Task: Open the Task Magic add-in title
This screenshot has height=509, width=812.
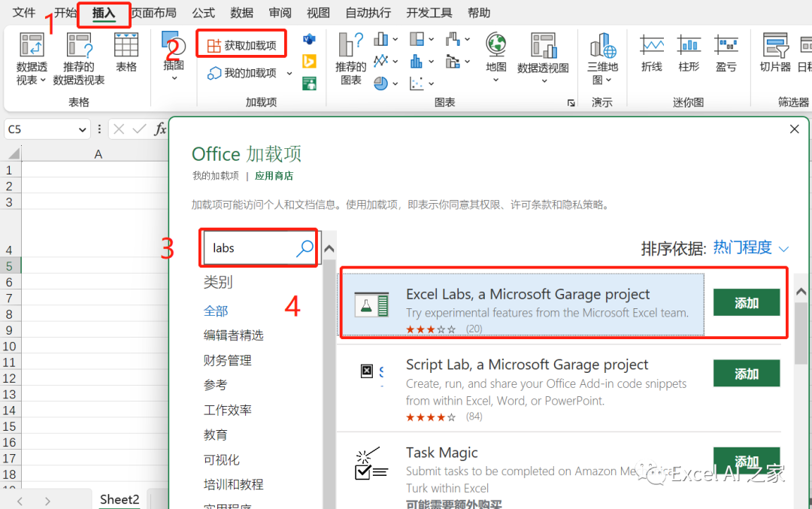Action: click(441, 453)
